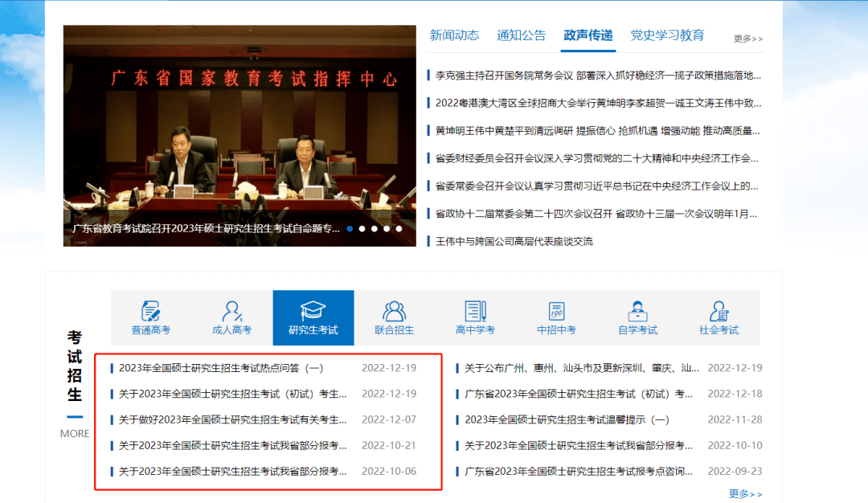Click the 考试招生 section heading

pyautogui.click(x=75, y=366)
